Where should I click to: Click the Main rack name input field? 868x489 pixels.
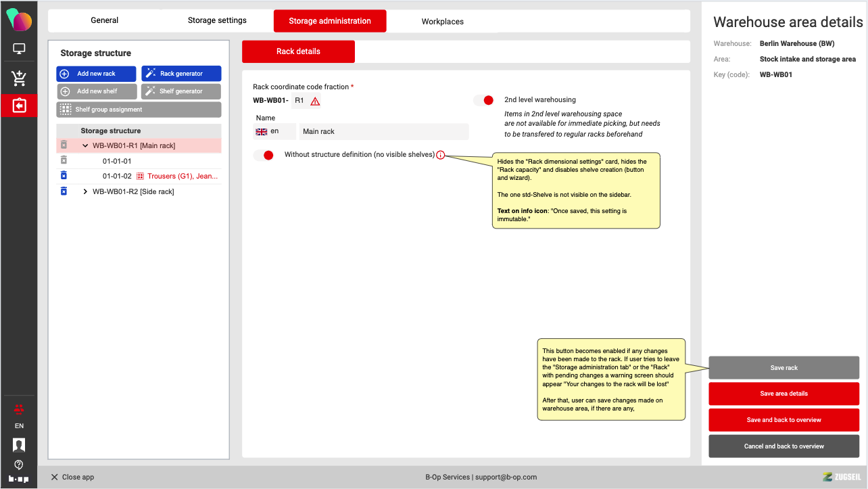383,131
